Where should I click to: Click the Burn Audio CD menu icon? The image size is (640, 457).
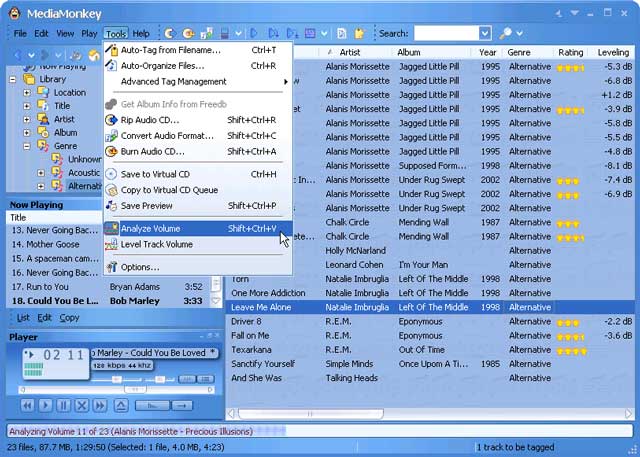pos(112,152)
